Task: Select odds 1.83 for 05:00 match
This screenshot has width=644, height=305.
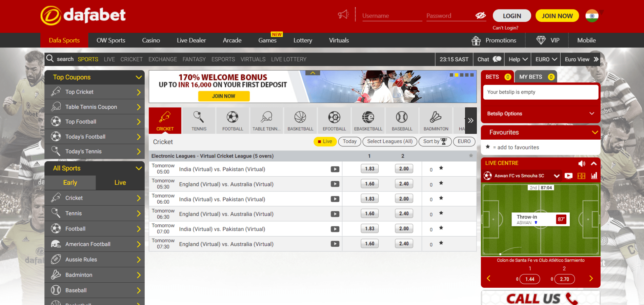Action: 369,169
